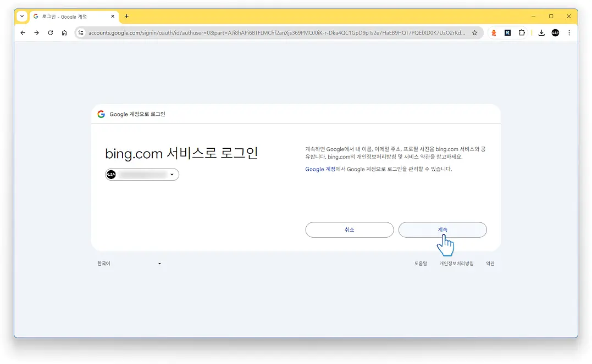This screenshot has width=592, height=364.
Task: Click the forward navigation arrow
Action: 36,32
